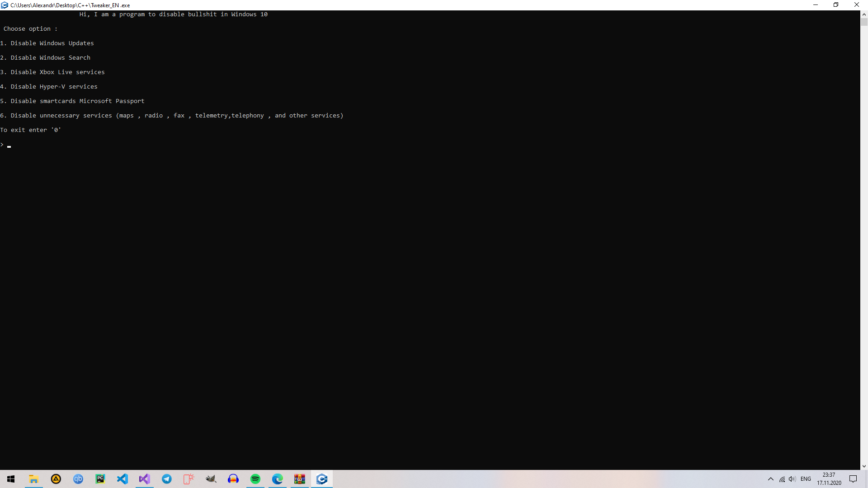Viewport: 868px width, 488px height.
Task: Open the ENG input language switcher
Action: click(x=807, y=479)
